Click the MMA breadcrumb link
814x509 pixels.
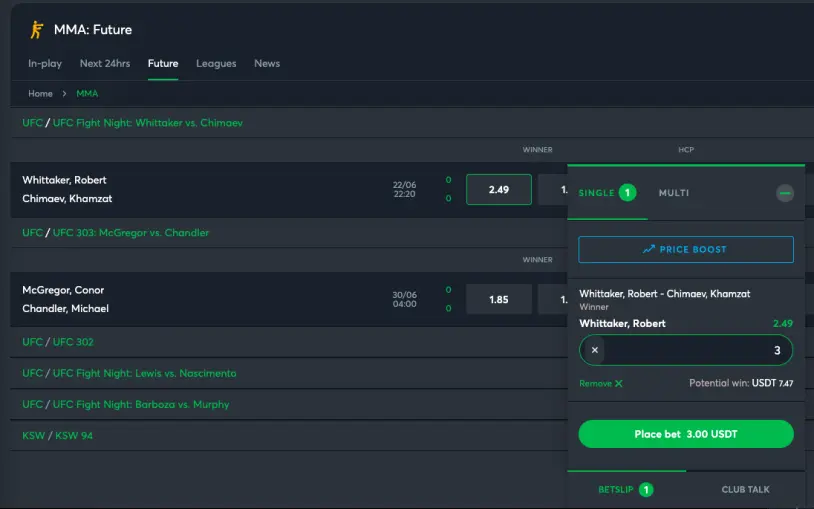coord(87,93)
